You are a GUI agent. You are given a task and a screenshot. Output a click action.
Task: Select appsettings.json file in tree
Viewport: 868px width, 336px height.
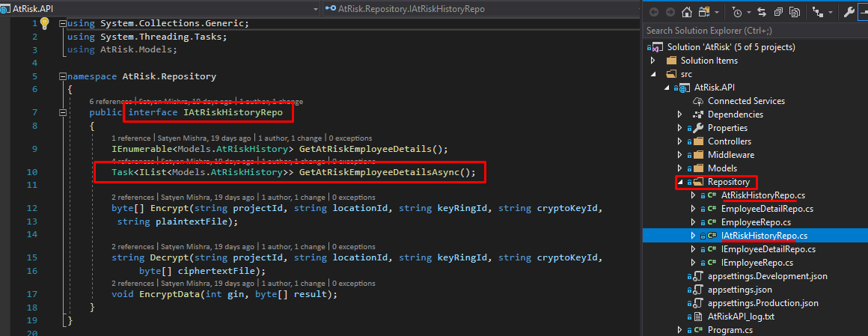point(739,290)
